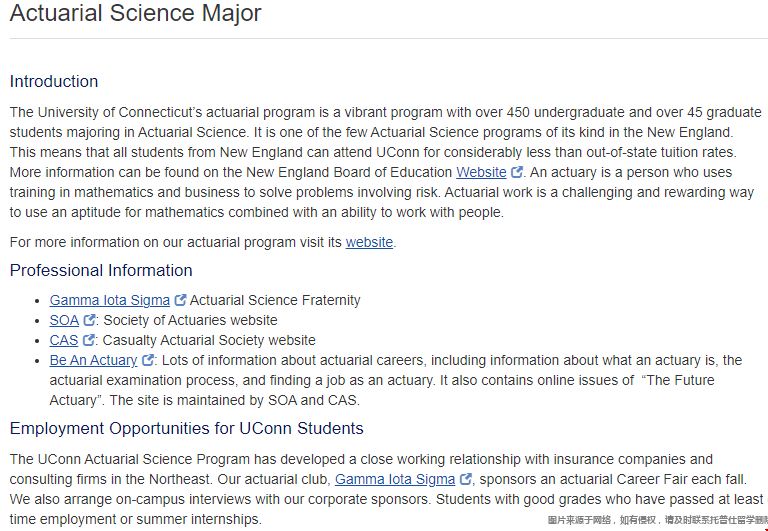Click external icon after Gamma Iota Sigma in Employment paragraph
Screen dimensions: 768x531
click(x=465, y=480)
